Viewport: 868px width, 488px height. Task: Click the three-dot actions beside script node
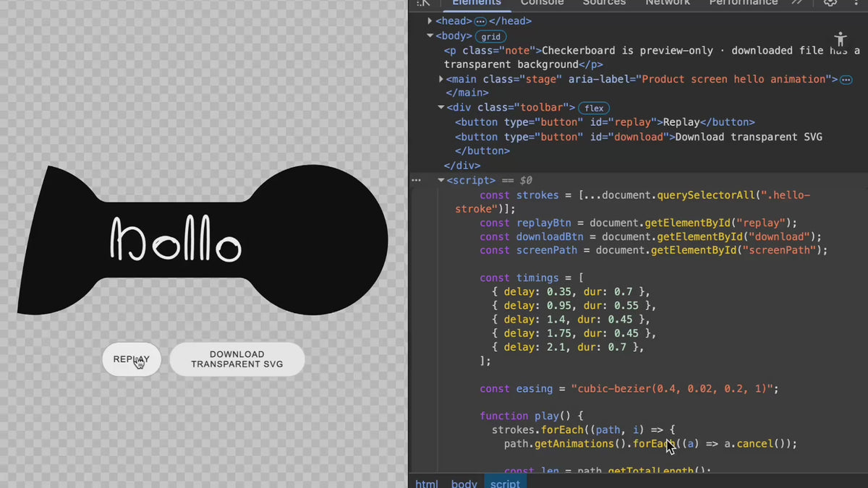pyautogui.click(x=416, y=180)
